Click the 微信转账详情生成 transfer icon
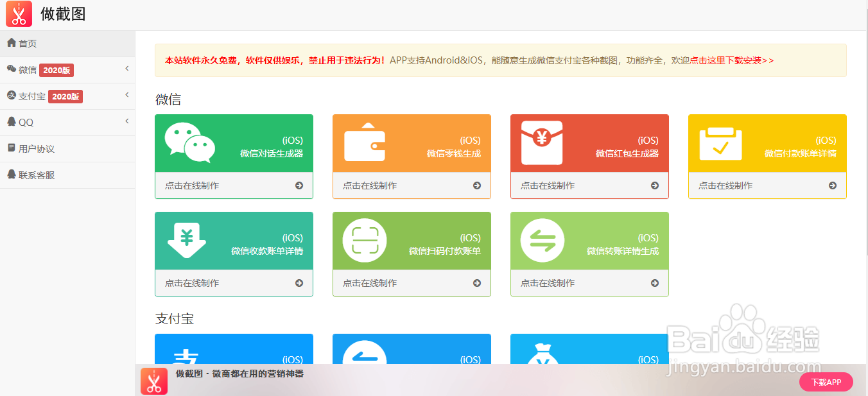Viewport: 868px width, 396px height. pyautogui.click(x=541, y=240)
